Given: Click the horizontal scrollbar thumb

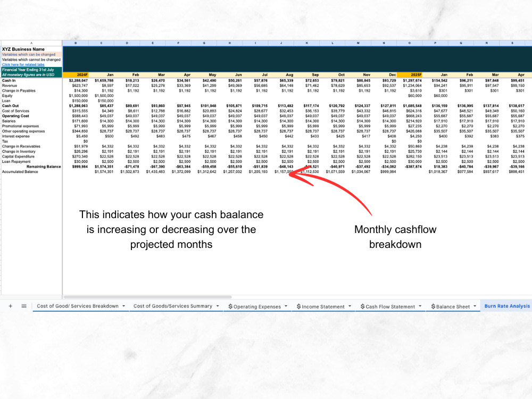Looking at the screenshot, I should (147, 297).
